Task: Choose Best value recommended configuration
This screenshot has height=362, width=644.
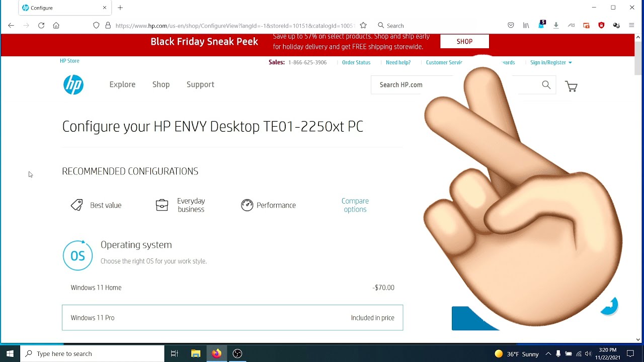Action: point(96,205)
